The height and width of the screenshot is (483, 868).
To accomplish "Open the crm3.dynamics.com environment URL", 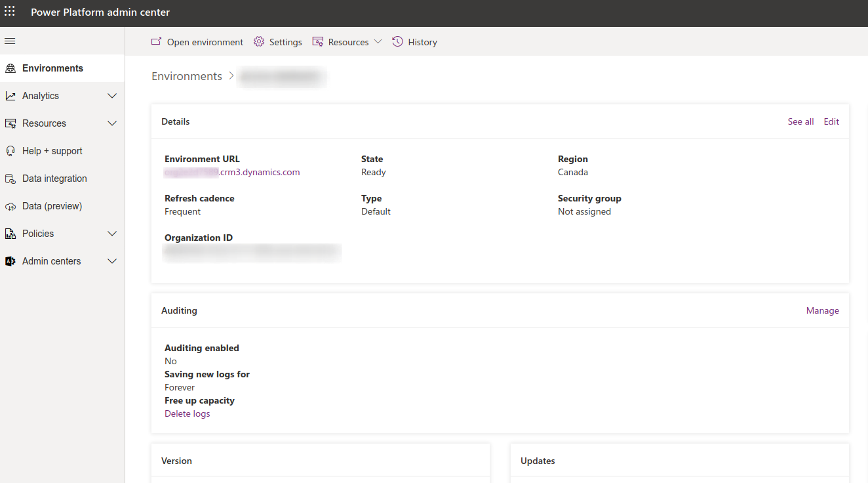I will click(232, 172).
